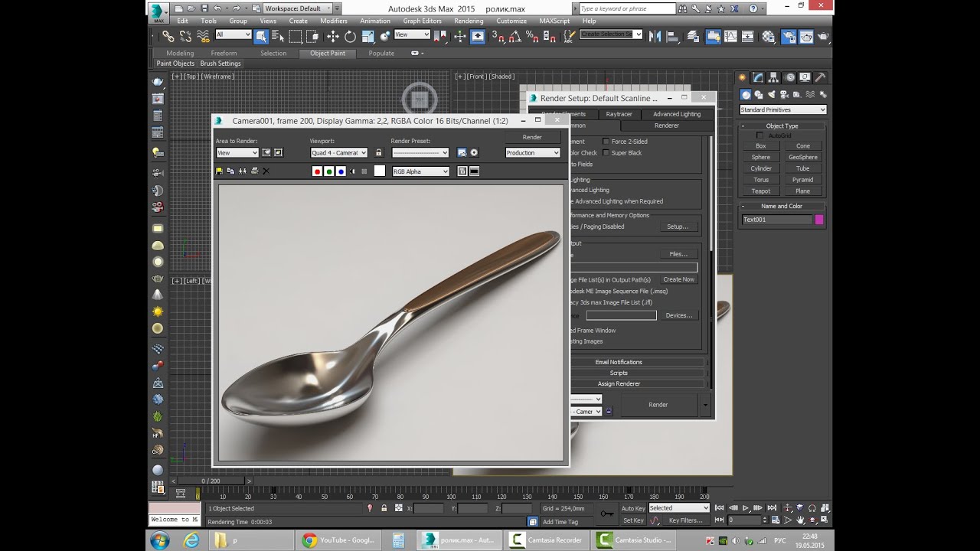This screenshot has height=551, width=980.
Task: Open the Hierarchy panel tab icon
Action: [x=773, y=77]
